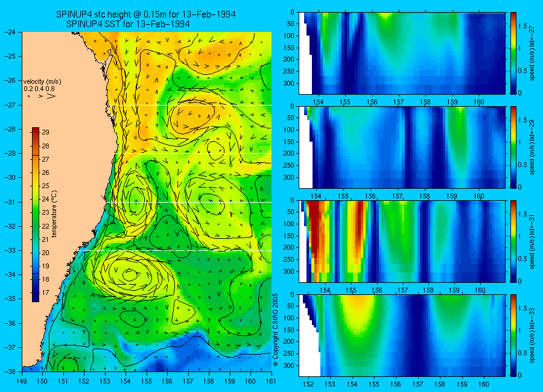The height and width of the screenshot is (392, 543).
Task: Select the 'temperature (°C)' vertical label
Action: point(54,214)
